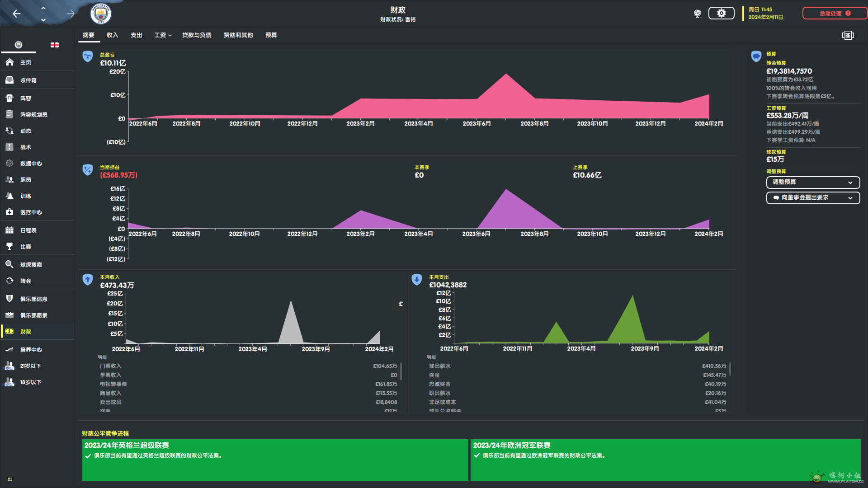Screen dimensions: 868x488
Task: Click the down chevron near the back arrow
Action: tap(43, 20)
